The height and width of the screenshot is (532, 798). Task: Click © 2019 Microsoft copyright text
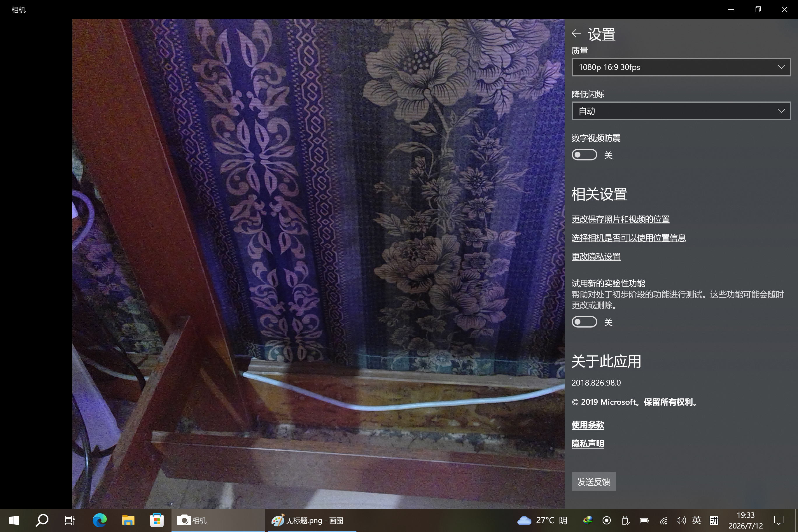tap(635, 402)
